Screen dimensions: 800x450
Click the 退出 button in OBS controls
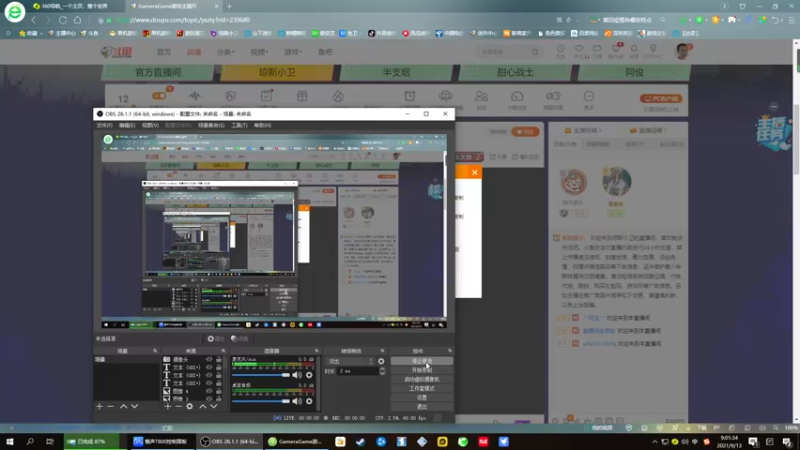coord(421,407)
